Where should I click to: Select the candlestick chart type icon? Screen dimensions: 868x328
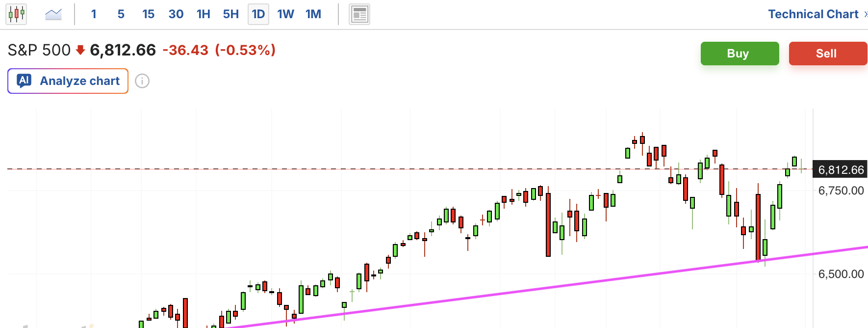pyautogui.click(x=16, y=14)
